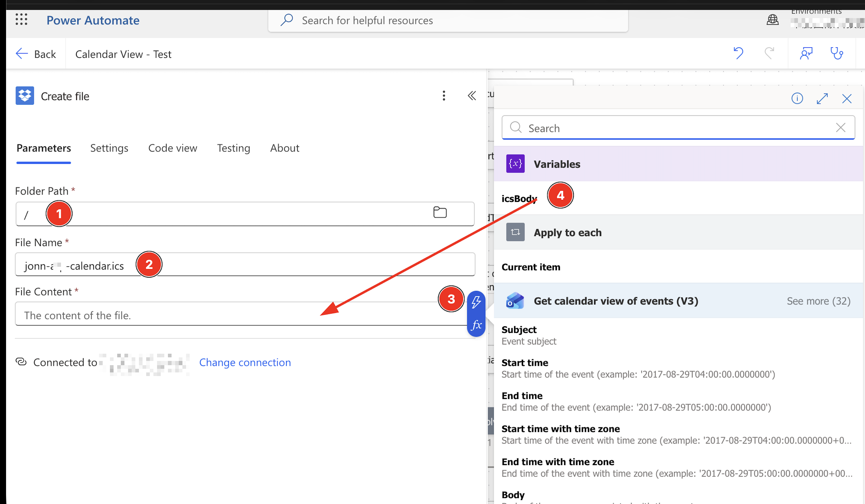
Task: Open the Testing tab
Action: [233, 148]
